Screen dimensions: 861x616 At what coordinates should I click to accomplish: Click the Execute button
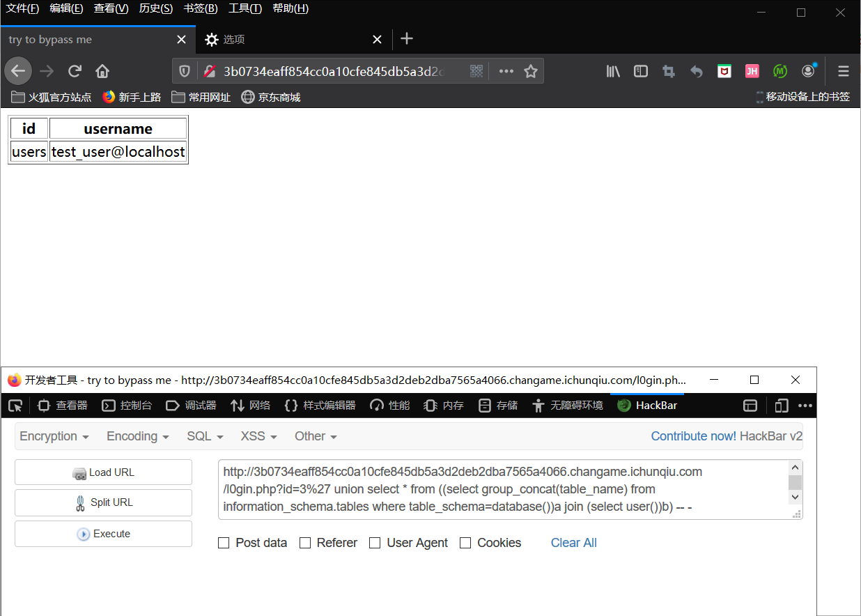pos(103,534)
